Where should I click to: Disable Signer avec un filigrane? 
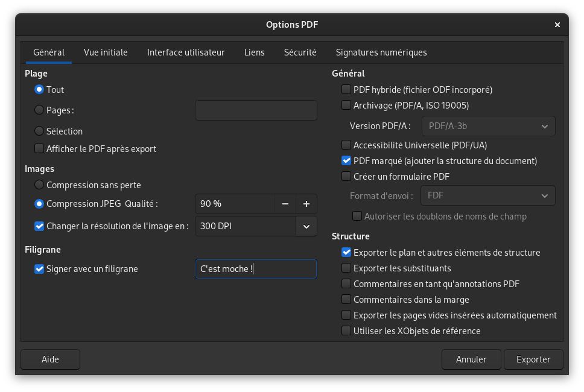tap(39, 269)
